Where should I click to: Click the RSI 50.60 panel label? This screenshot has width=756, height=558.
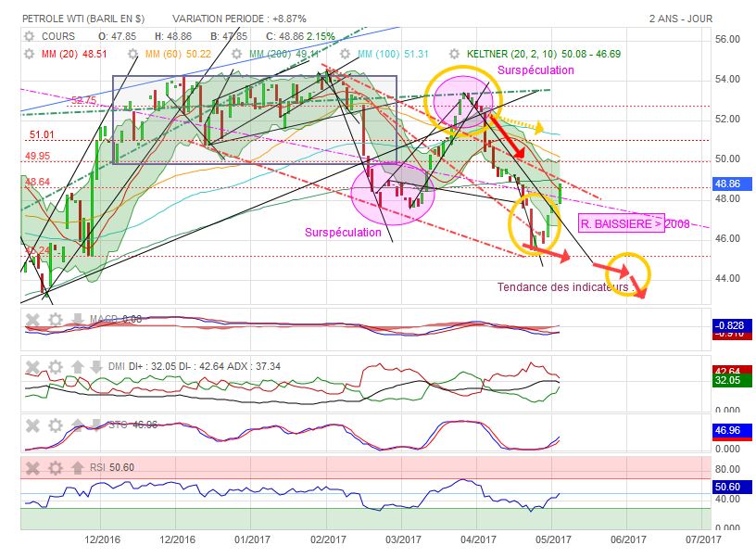click(112, 467)
